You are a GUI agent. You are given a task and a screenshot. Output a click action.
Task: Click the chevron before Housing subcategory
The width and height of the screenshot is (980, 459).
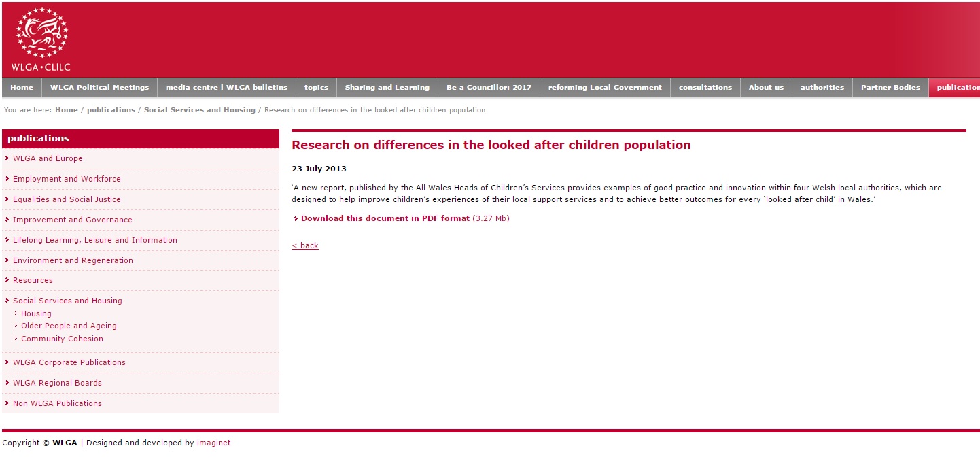coord(16,313)
